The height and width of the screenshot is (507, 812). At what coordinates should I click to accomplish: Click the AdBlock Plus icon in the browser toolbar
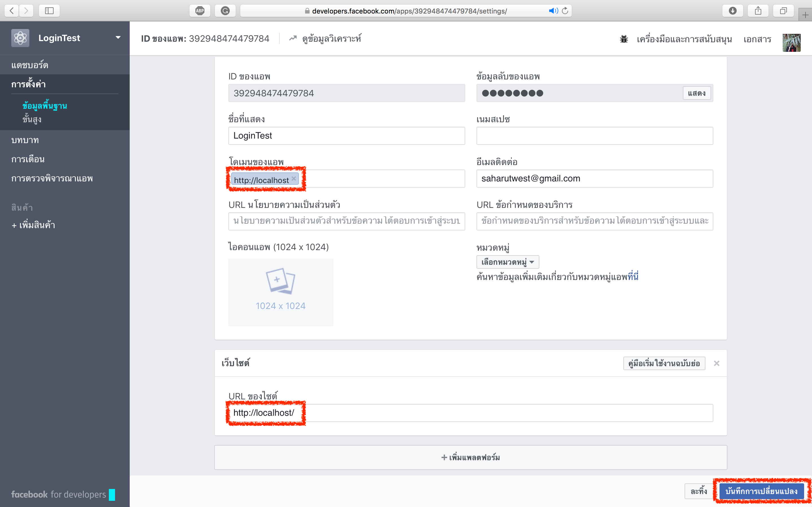(200, 10)
